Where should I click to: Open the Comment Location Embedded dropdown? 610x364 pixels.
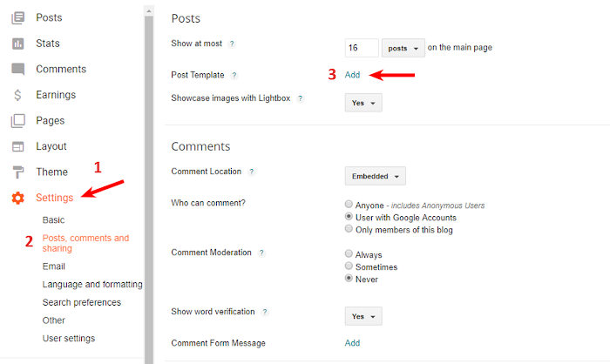[x=376, y=176]
